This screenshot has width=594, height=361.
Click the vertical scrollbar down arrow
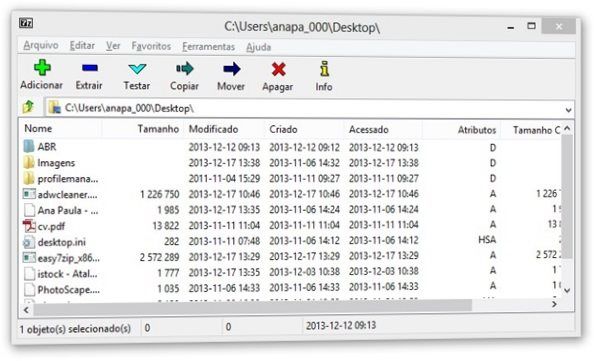pos(567,291)
